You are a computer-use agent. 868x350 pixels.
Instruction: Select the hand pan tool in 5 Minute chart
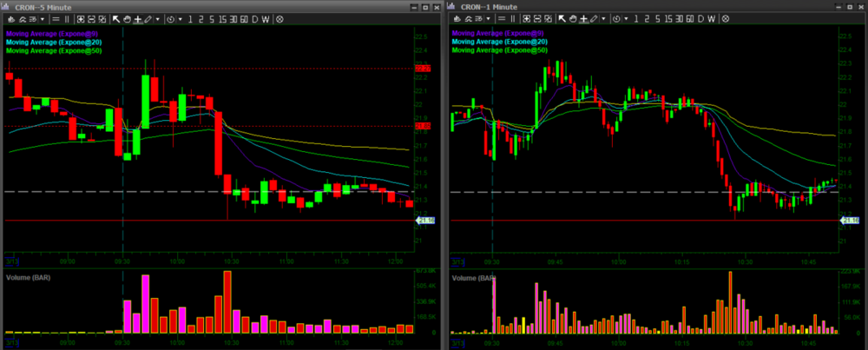127,18
